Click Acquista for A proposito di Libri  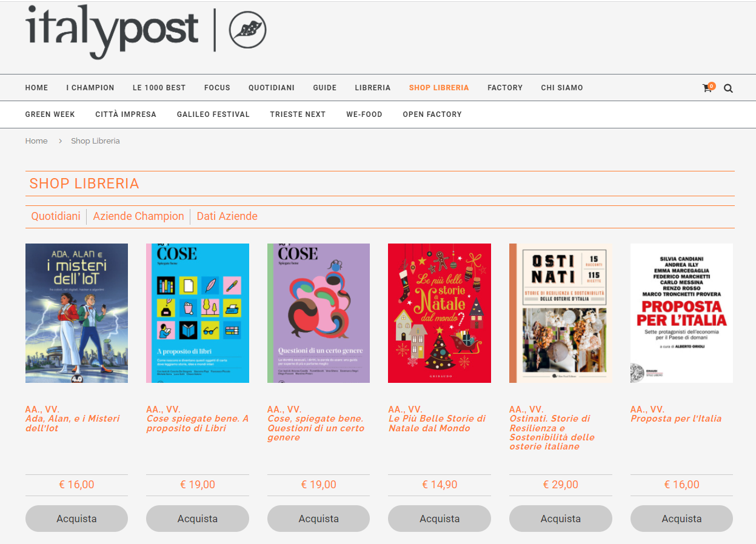(x=198, y=519)
